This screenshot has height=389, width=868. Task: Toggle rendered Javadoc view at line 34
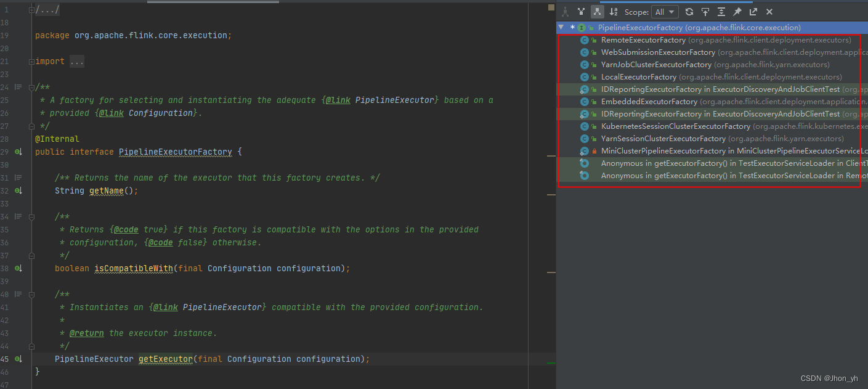[x=18, y=216]
